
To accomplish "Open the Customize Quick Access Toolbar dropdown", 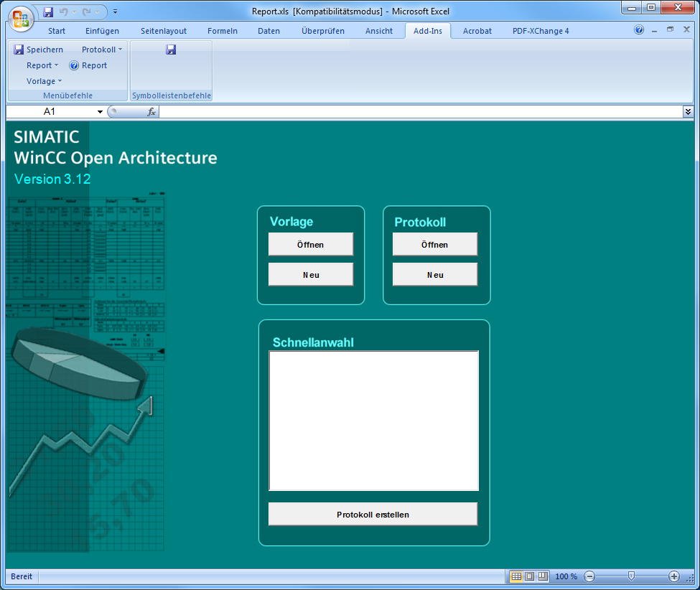I will click(x=115, y=12).
